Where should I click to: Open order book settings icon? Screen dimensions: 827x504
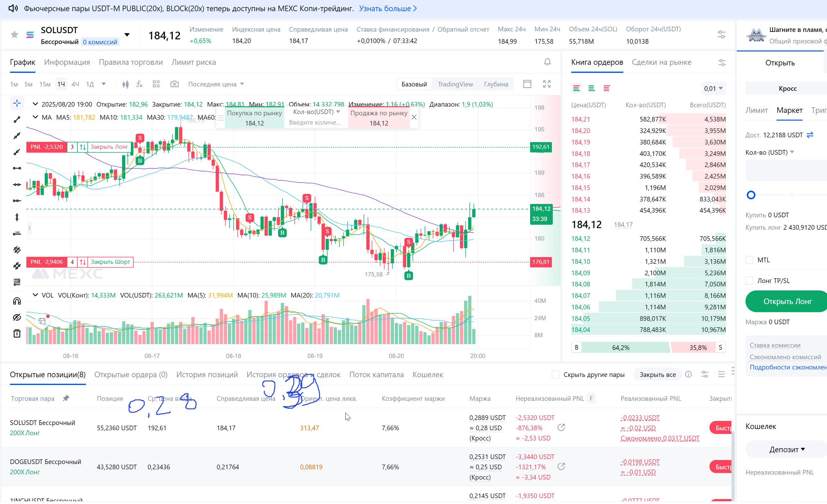[722, 63]
